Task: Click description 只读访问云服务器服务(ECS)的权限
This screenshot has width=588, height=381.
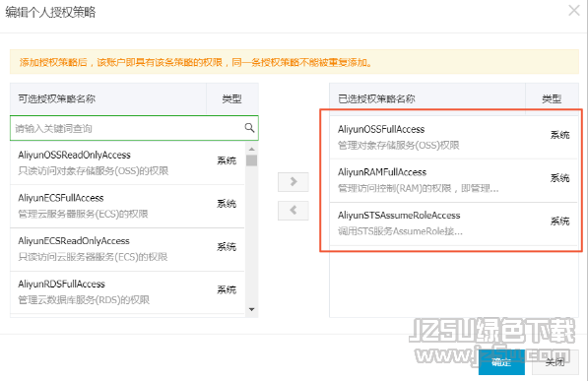Action: (93, 257)
